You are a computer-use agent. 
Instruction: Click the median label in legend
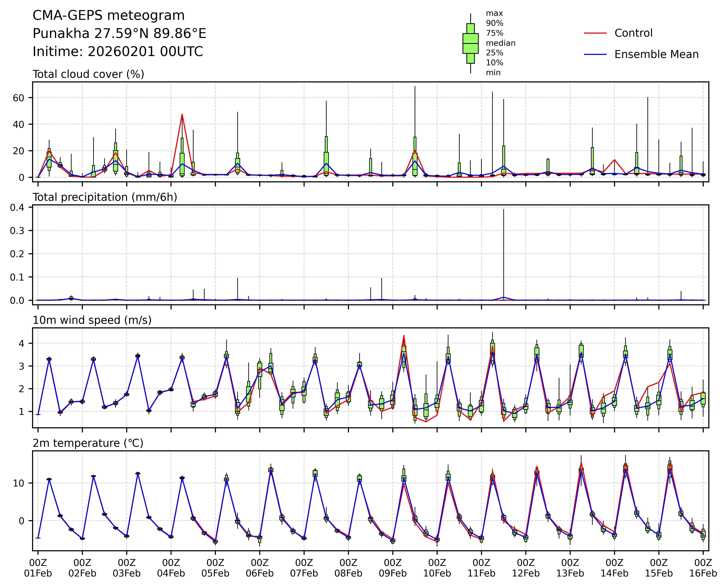pos(500,43)
